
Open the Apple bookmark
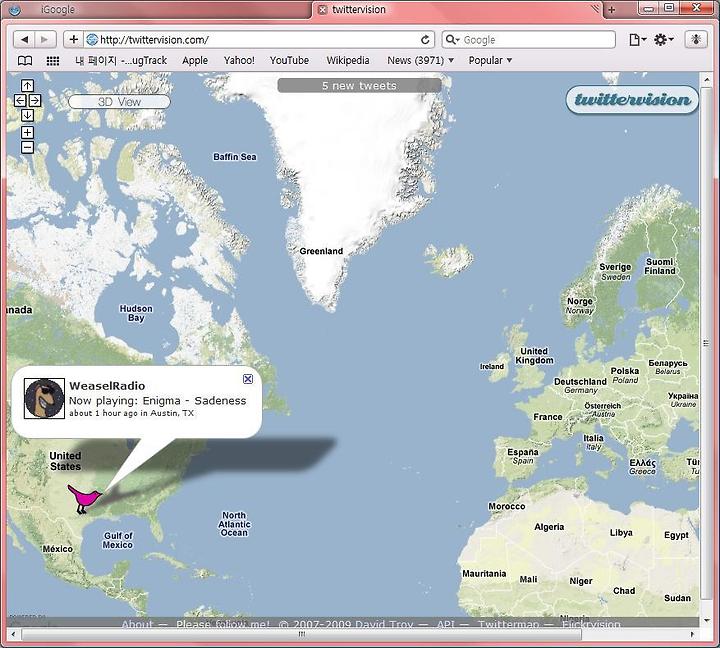click(x=195, y=61)
